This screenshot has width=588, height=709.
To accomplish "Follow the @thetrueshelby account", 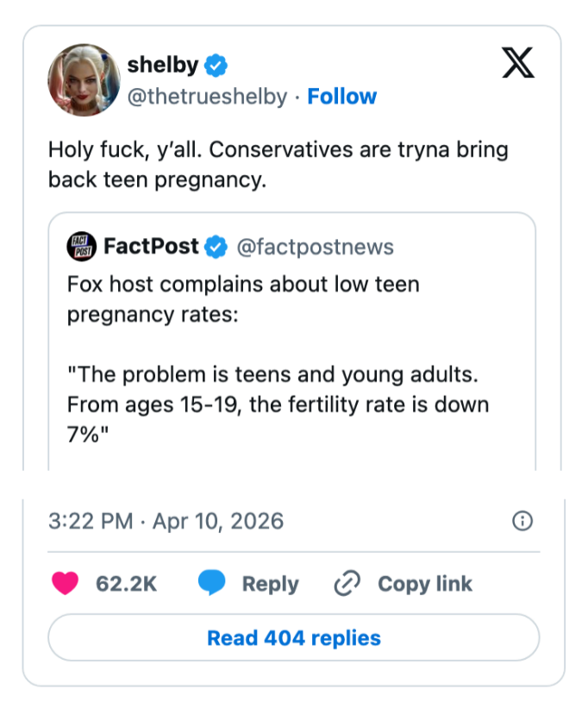I will [x=341, y=97].
